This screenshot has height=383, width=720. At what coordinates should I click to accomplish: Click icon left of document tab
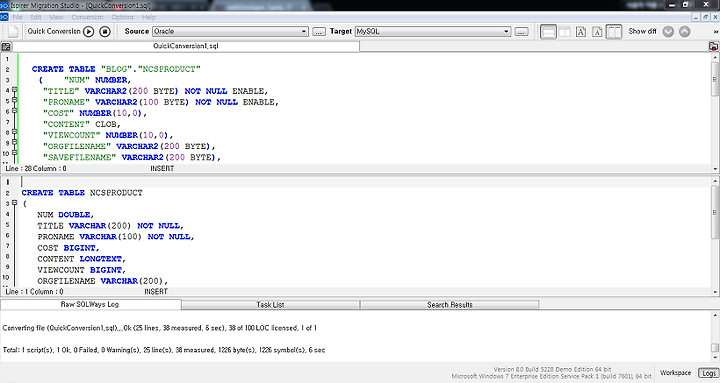[x=6, y=46]
